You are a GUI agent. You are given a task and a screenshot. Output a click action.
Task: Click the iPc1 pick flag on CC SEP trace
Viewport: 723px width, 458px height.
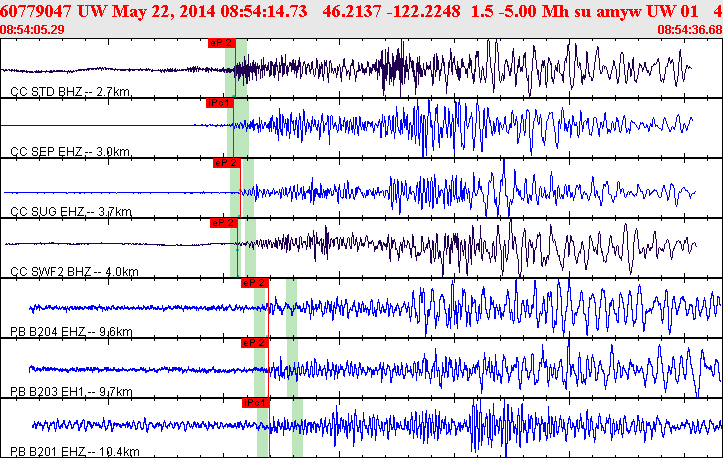point(219,103)
